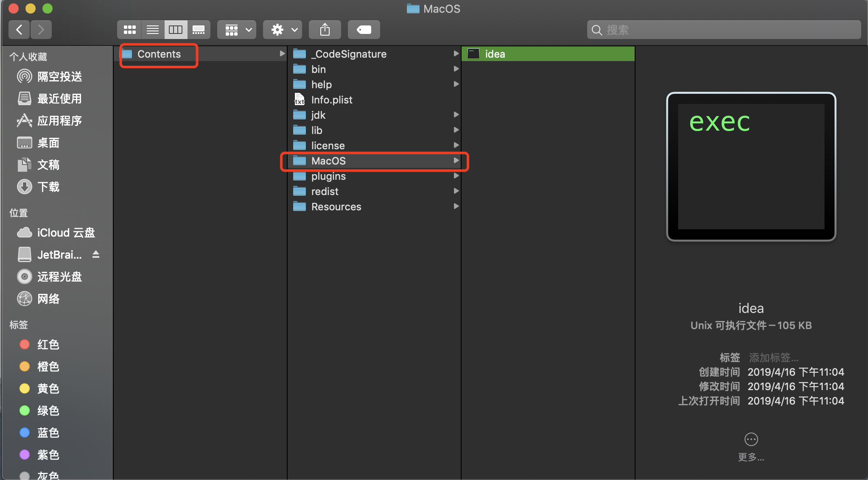
Task: Select the license folder
Action: click(x=374, y=145)
